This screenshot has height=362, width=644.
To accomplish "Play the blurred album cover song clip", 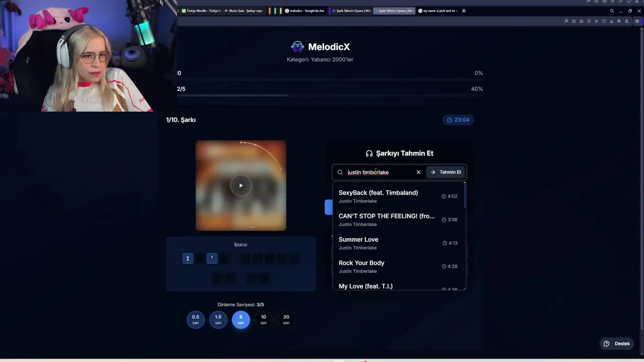I will coord(240,186).
